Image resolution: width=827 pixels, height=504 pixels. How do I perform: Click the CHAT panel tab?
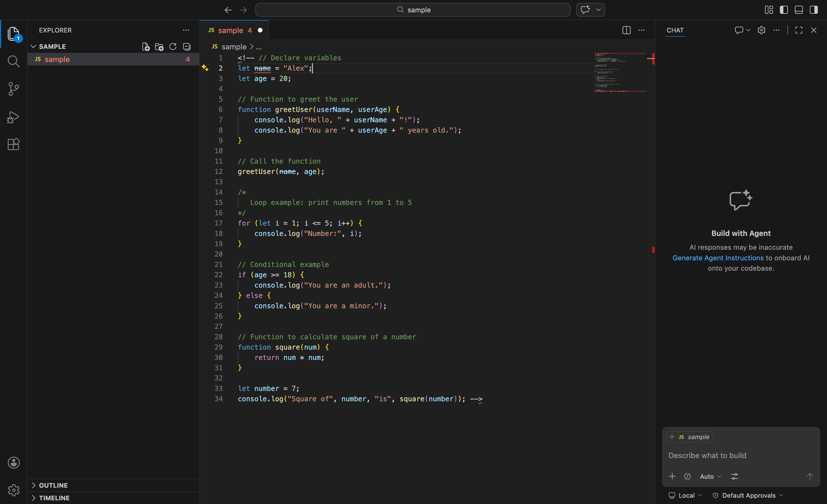[x=675, y=30]
